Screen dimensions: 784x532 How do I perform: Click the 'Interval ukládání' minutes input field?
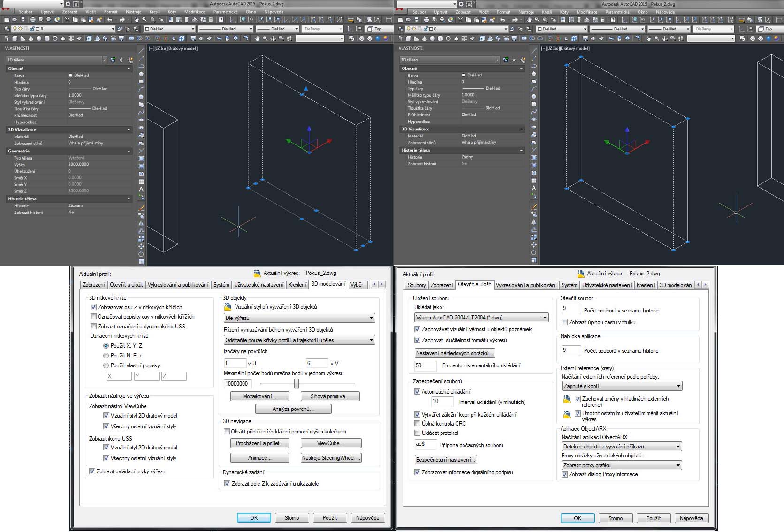pos(441,402)
